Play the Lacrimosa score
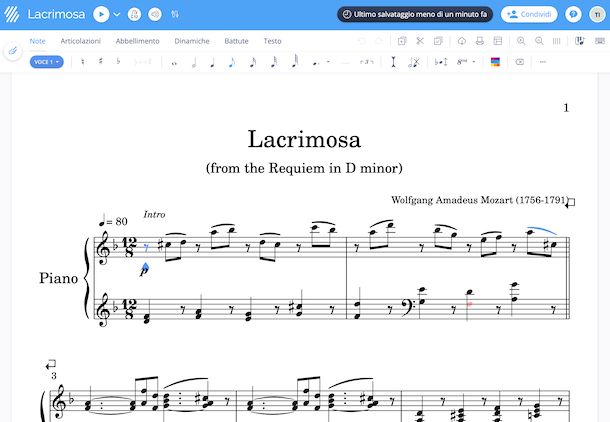Screen dimensions: 610x422 click(x=101, y=14)
